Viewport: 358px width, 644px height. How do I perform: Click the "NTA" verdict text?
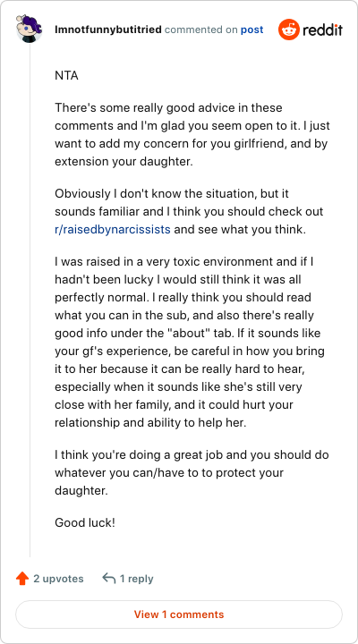(66, 76)
